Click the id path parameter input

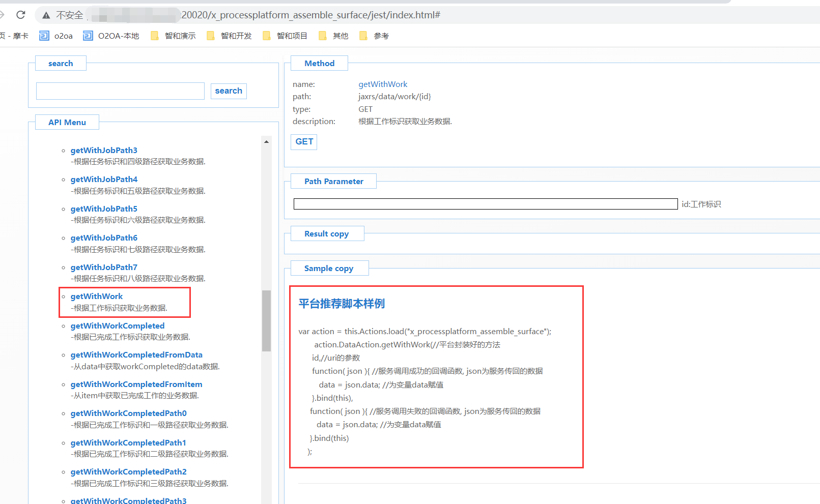(x=485, y=204)
